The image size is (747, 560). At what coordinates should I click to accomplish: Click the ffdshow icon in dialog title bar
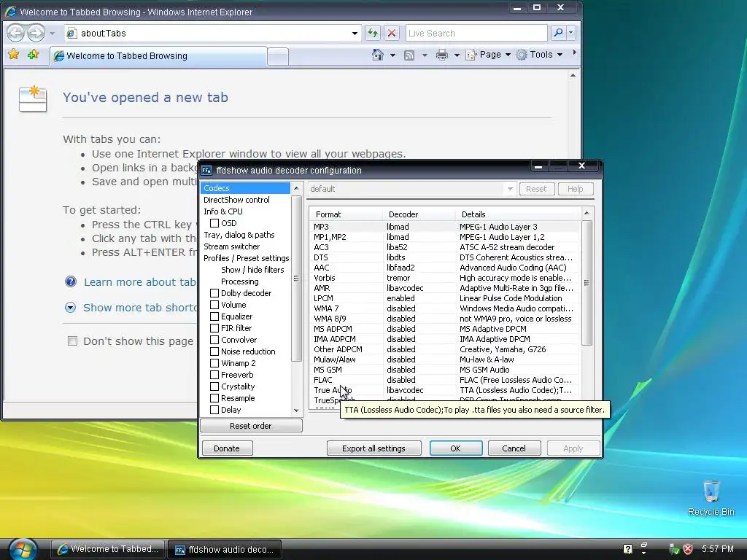pos(206,171)
